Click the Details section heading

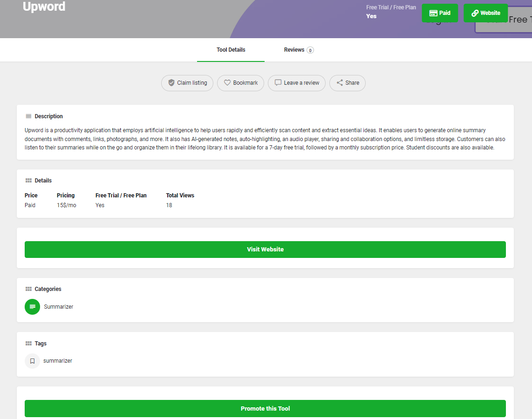(x=43, y=181)
